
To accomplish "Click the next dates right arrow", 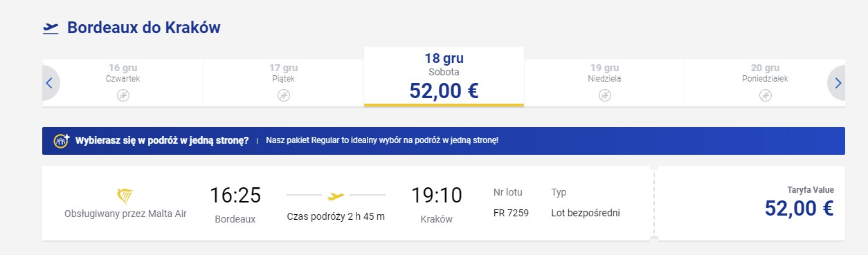I will [838, 83].
